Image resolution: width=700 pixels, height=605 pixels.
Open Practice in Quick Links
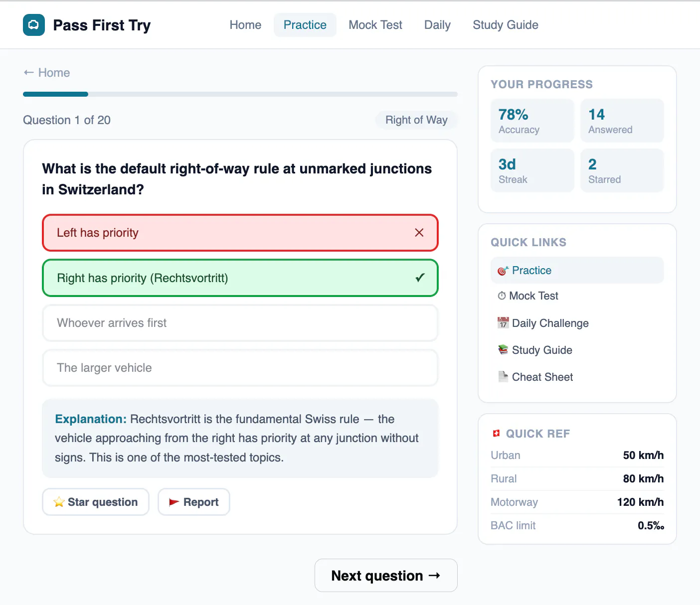coord(577,270)
